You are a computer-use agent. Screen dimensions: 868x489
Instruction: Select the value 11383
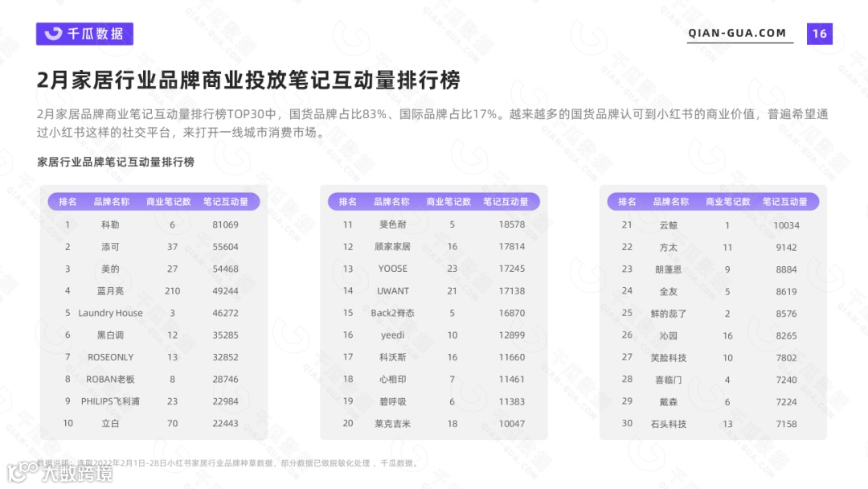tap(511, 401)
